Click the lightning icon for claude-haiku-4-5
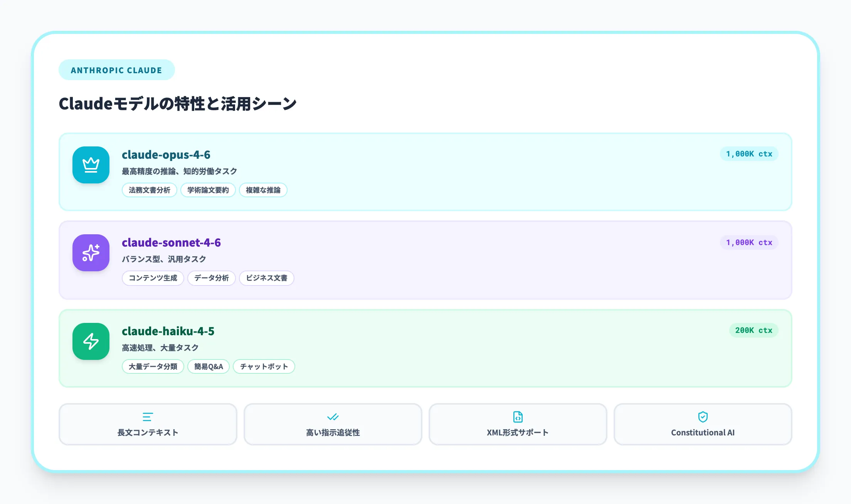 [x=91, y=341]
